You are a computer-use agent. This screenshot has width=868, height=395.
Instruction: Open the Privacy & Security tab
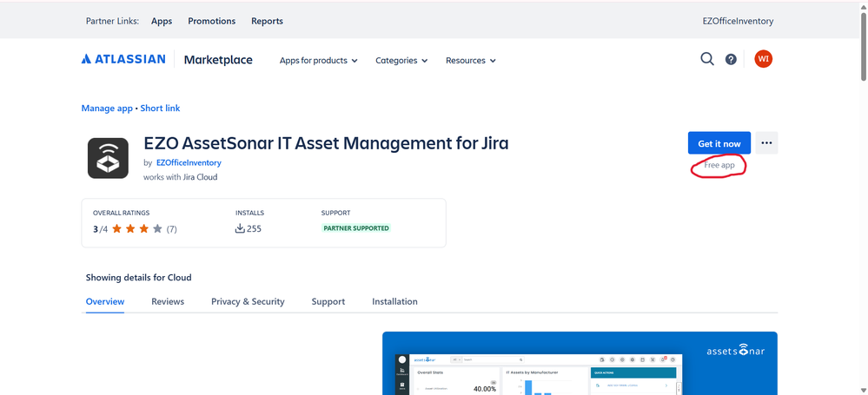[x=248, y=301]
